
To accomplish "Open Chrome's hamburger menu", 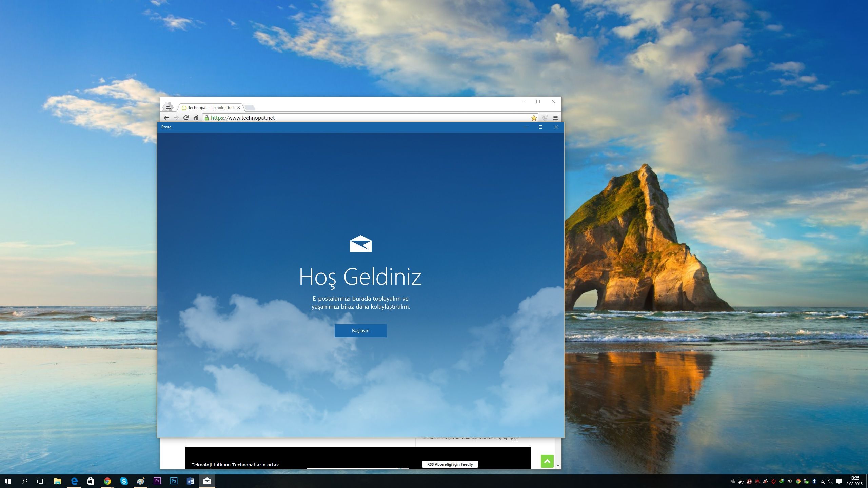I will coord(555,118).
